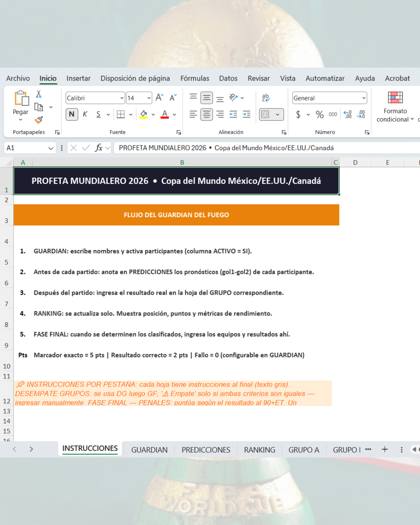Image resolution: width=420 pixels, height=525 pixels.
Task: Click the Copy icon in Portapapeles
Action: (38, 107)
